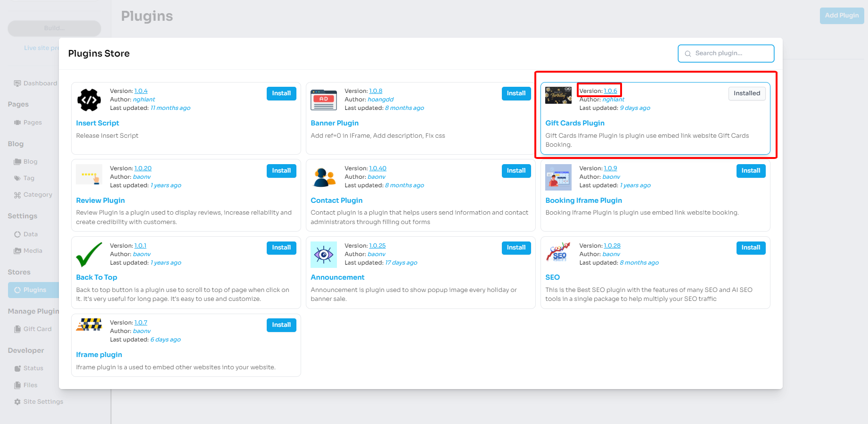Click the Gift Cards Plugin thumbnail
The height and width of the screenshot is (424, 868).
click(558, 95)
